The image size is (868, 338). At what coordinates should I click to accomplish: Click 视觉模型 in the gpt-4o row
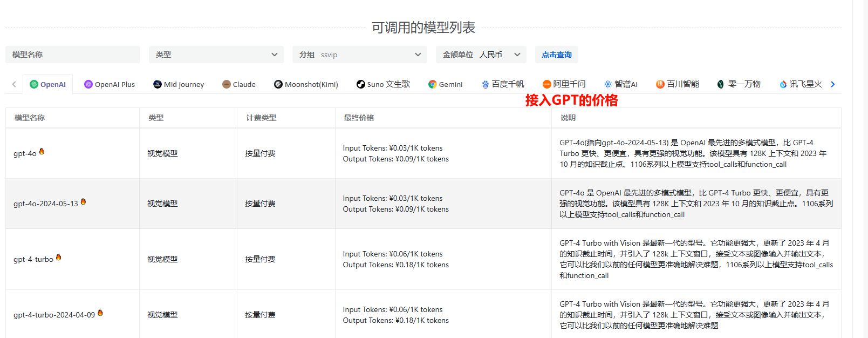(162, 153)
